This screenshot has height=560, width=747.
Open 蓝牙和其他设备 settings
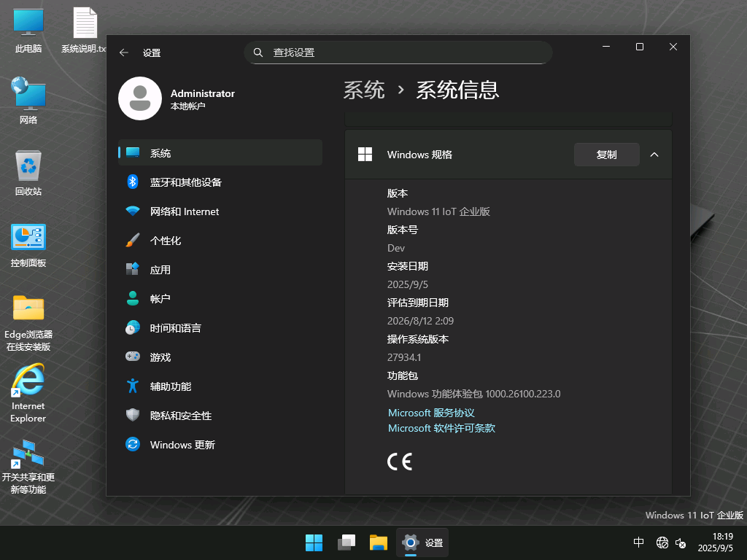(x=220, y=182)
